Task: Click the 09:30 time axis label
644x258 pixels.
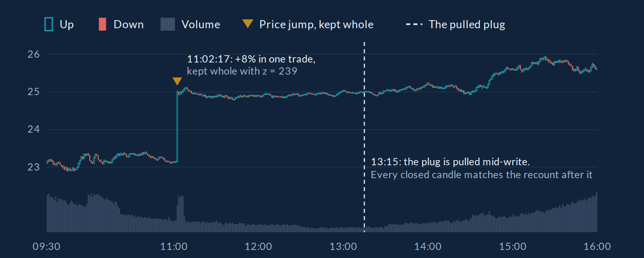Action: (46, 246)
